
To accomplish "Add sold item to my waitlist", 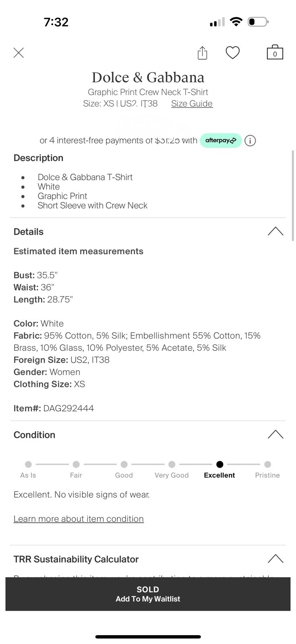I will (x=148, y=594).
